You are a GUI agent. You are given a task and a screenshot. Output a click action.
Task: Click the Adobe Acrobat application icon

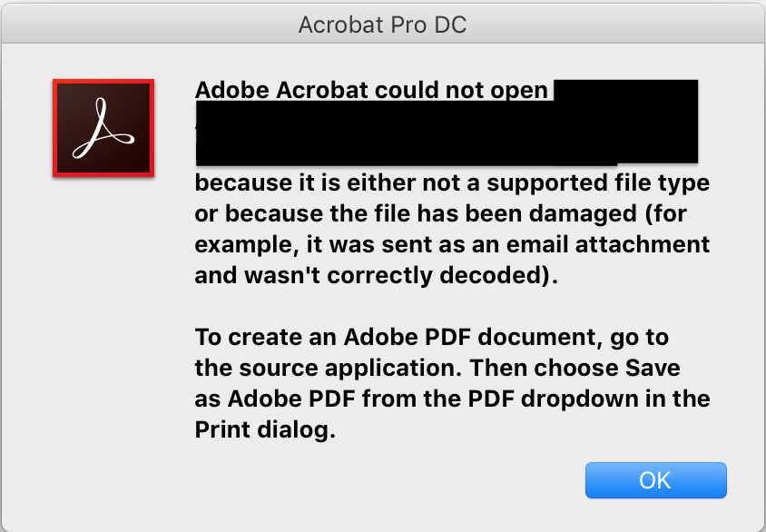(x=103, y=128)
